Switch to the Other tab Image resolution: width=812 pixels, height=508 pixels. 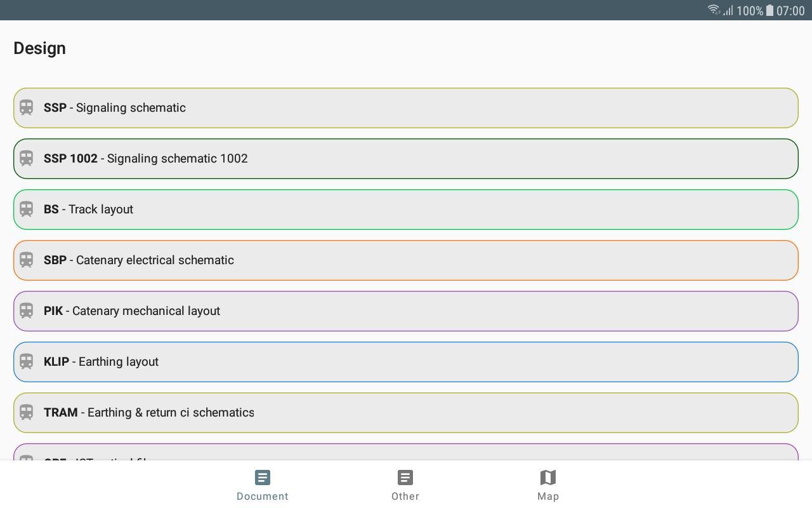pos(405,486)
